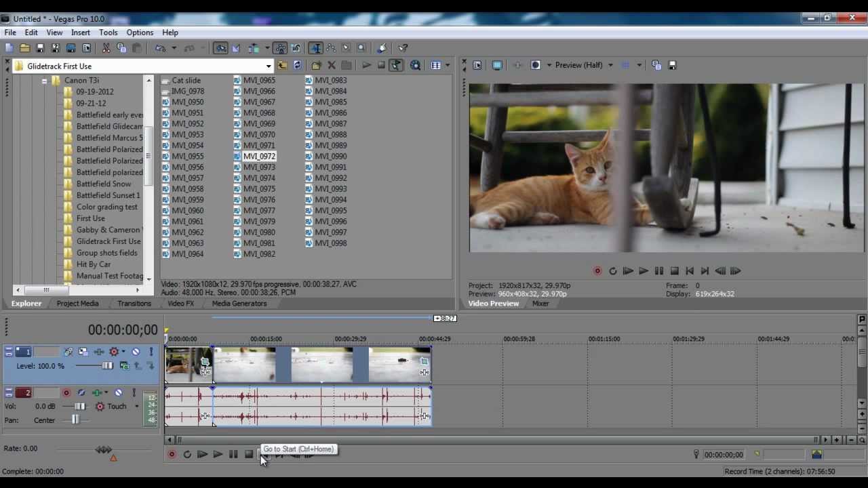This screenshot has height=488, width=868.
Task: Click Stop button below video preview
Action: 674,271
